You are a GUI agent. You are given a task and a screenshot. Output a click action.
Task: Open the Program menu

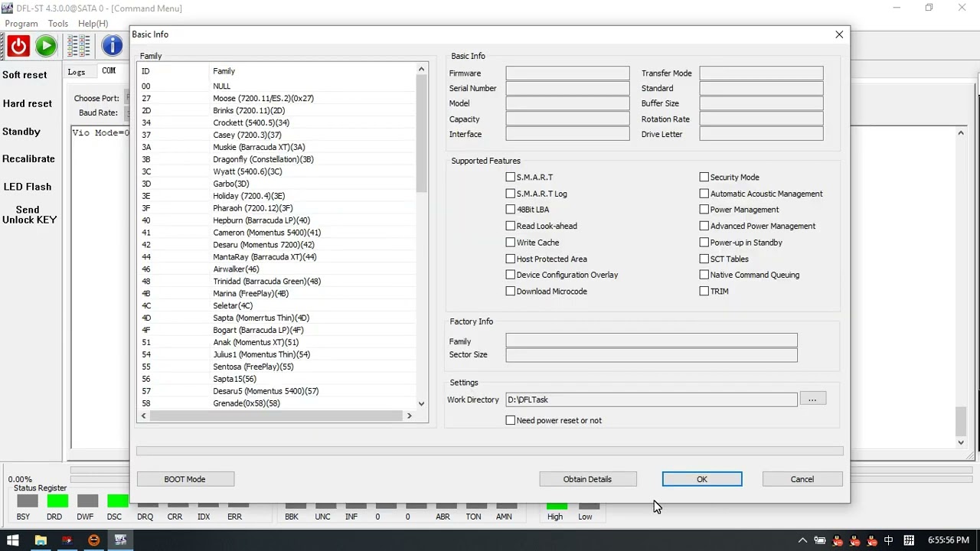click(21, 24)
